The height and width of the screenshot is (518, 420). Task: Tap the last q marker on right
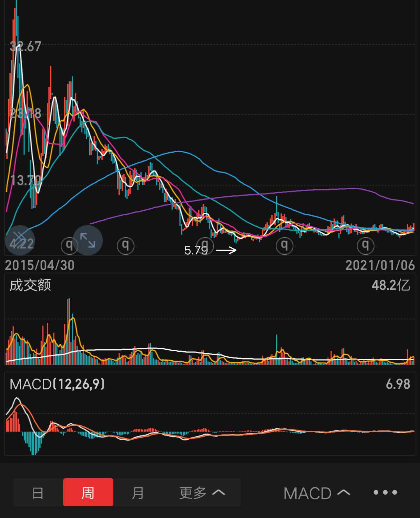coord(365,246)
